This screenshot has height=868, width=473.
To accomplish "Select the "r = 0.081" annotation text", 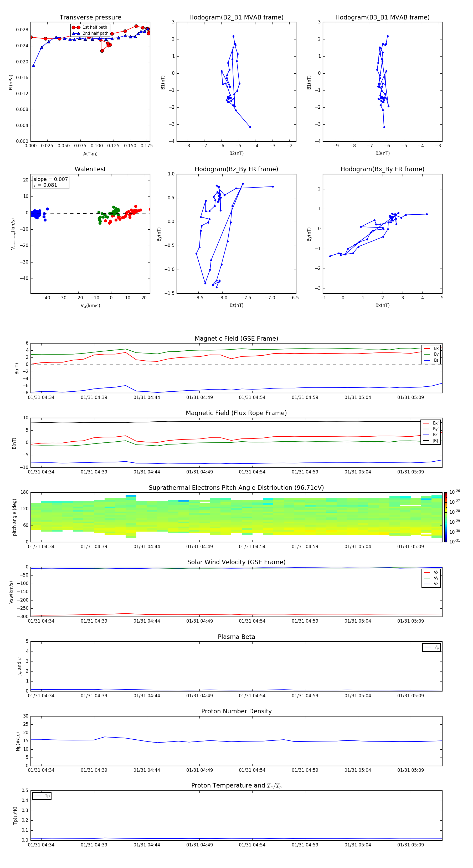I will pos(45,185).
